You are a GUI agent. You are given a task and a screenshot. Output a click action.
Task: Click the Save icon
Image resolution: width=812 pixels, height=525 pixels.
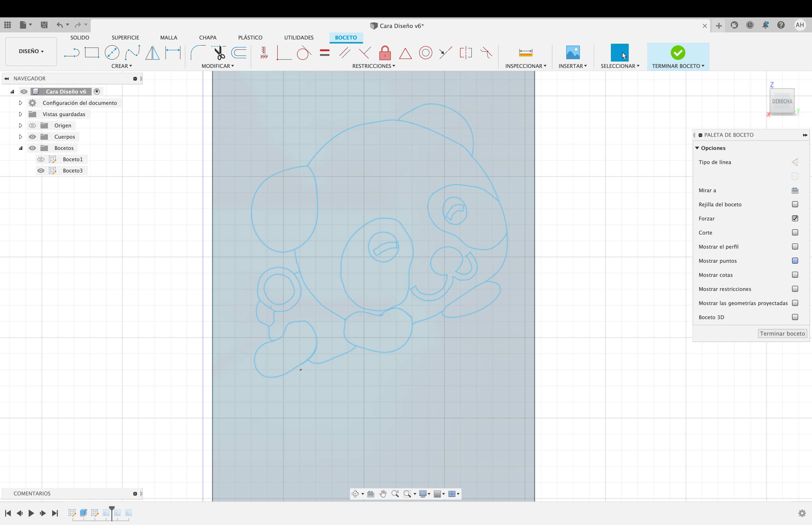click(x=44, y=25)
